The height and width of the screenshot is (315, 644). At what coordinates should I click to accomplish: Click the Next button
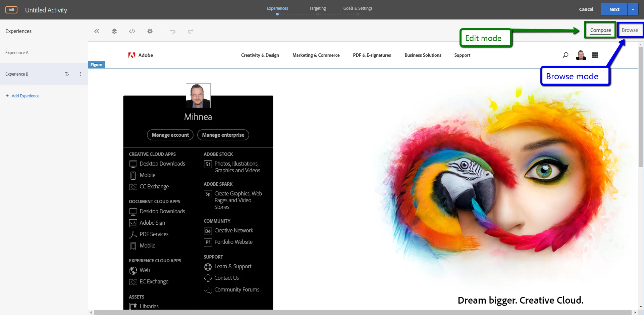coord(614,9)
